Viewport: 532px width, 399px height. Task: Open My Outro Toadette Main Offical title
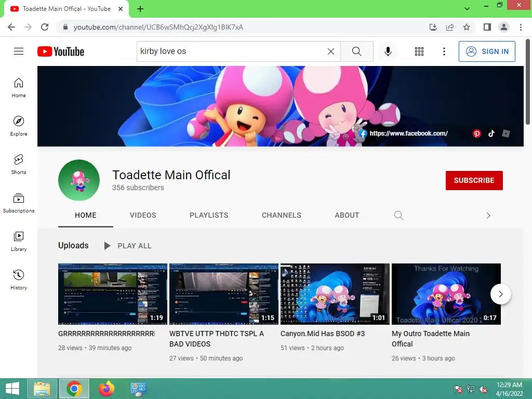tap(431, 339)
